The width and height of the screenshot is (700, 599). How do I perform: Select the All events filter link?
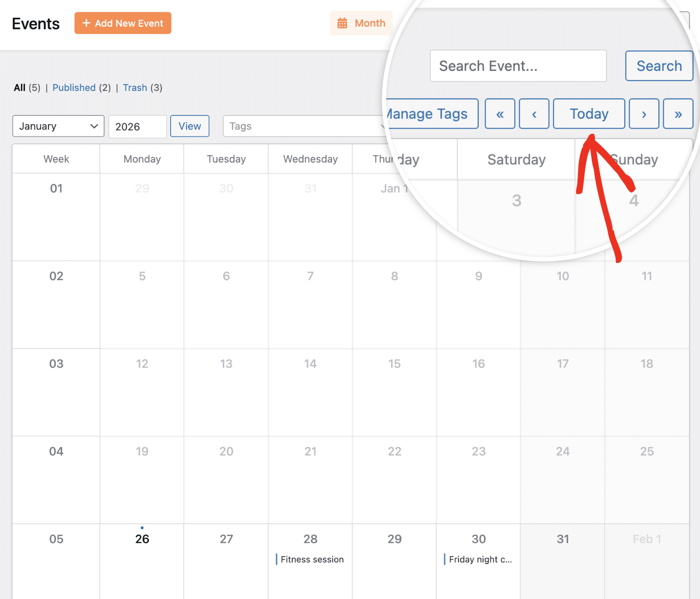pos(19,87)
